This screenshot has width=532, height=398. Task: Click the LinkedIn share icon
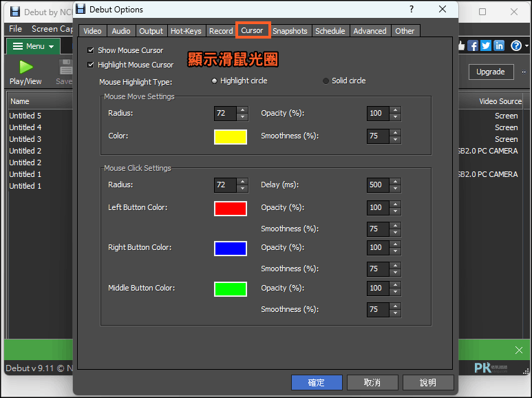tap(499, 45)
